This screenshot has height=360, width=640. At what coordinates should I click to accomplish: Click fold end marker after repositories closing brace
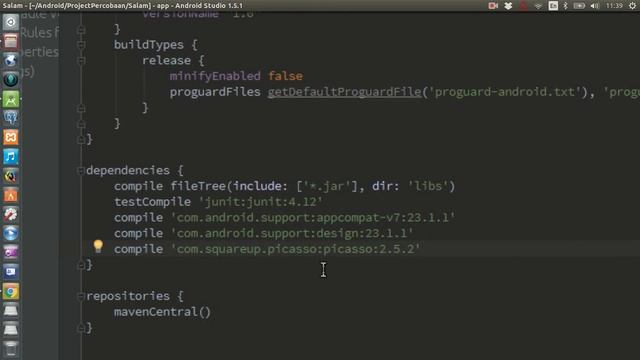pyautogui.click(x=81, y=328)
